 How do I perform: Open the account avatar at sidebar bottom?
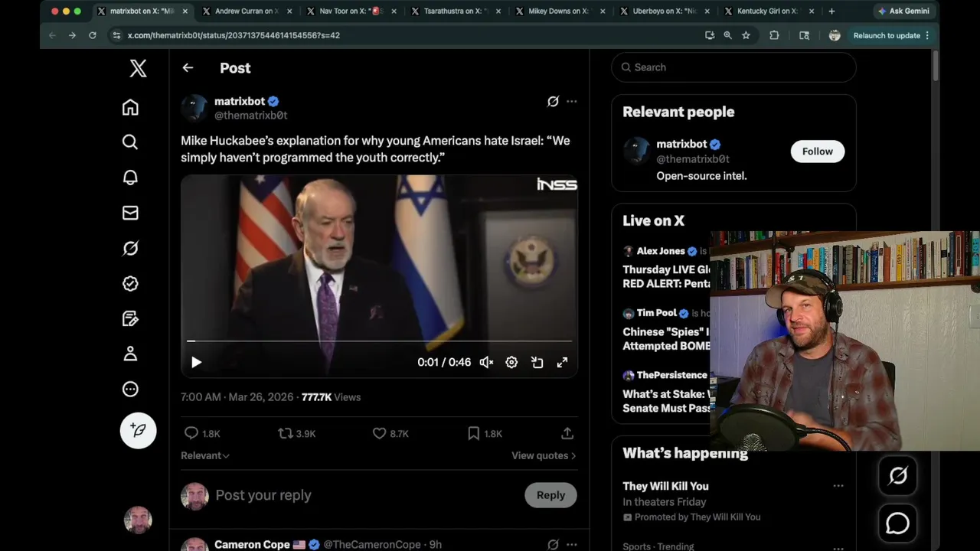point(138,520)
